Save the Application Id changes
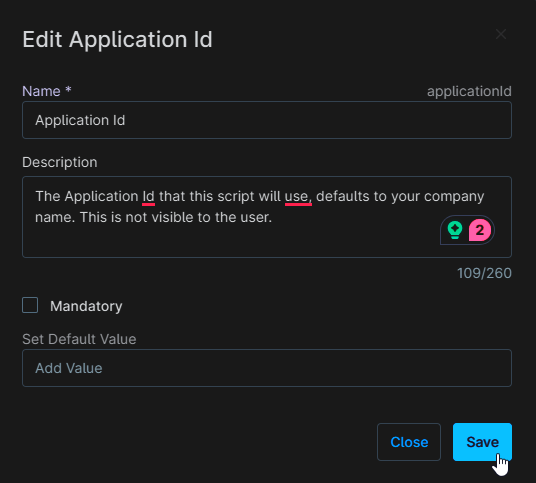This screenshot has height=483, width=536. 482,442
